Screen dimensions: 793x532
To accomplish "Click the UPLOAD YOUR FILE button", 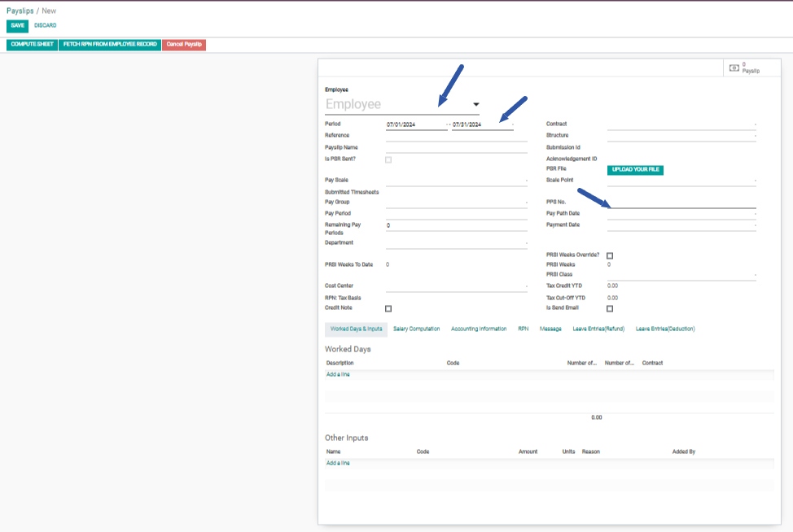I will [635, 170].
